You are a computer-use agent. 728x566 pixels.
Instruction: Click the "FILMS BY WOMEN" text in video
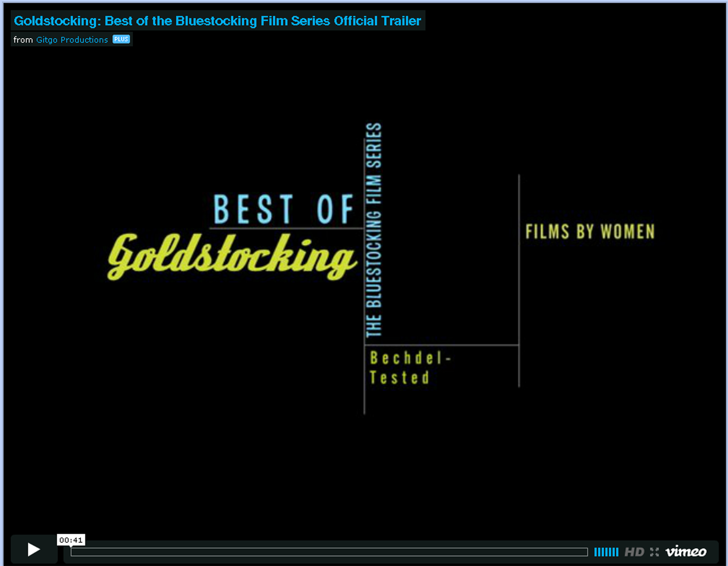tap(590, 232)
